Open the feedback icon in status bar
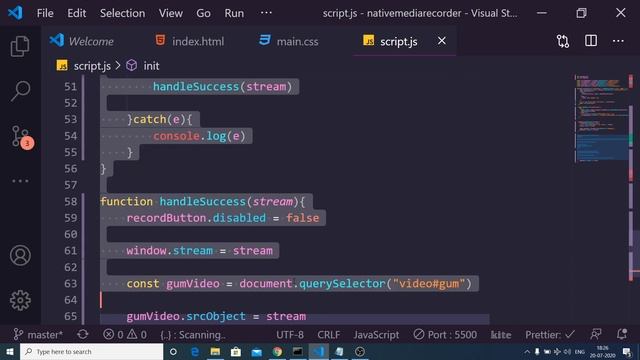This screenshot has width=640, height=360. pos(596,334)
